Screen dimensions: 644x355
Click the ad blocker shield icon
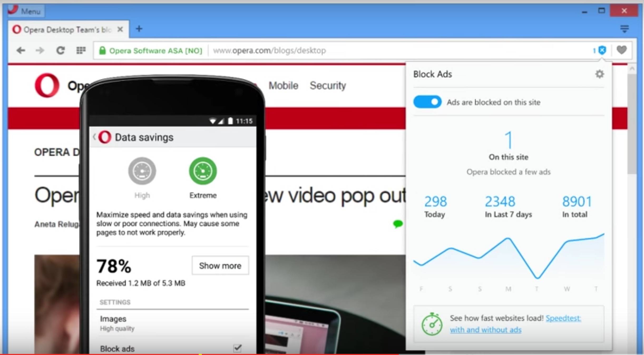tap(602, 50)
